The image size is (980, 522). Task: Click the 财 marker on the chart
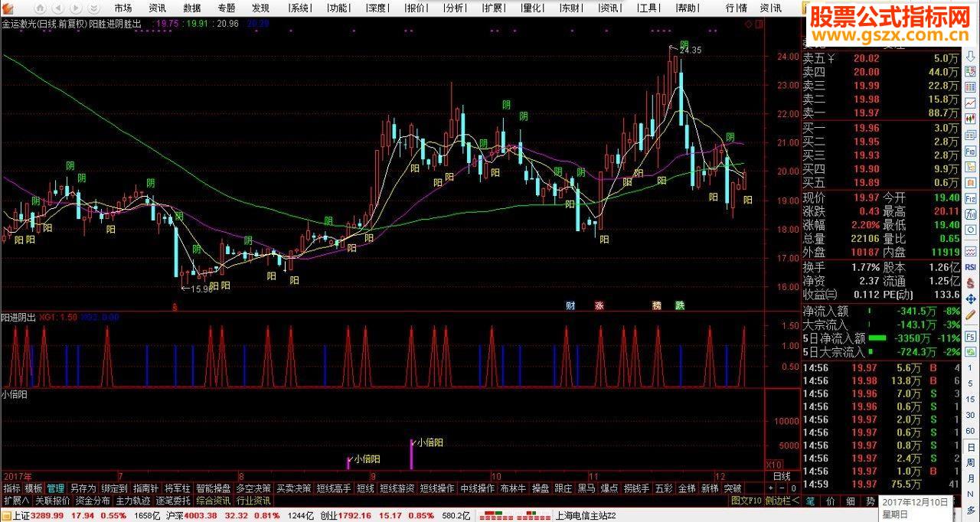coord(570,305)
